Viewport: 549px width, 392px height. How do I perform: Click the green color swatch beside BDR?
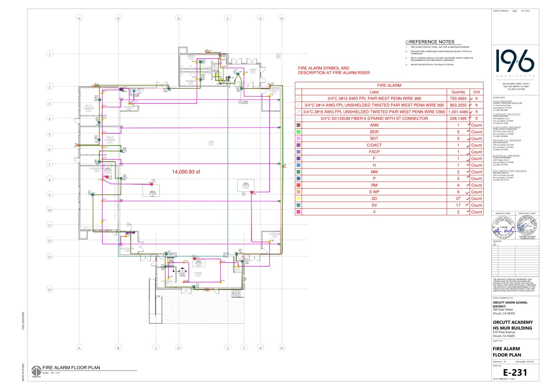point(298,132)
